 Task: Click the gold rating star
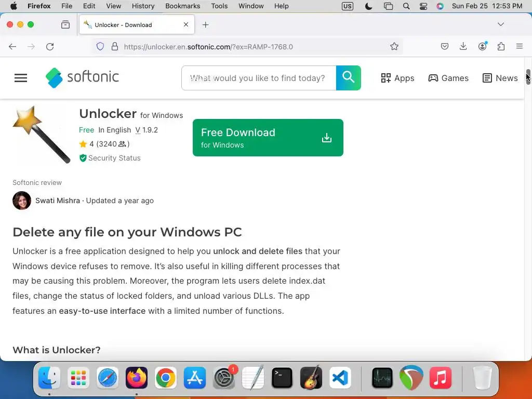pyautogui.click(x=83, y=144)
